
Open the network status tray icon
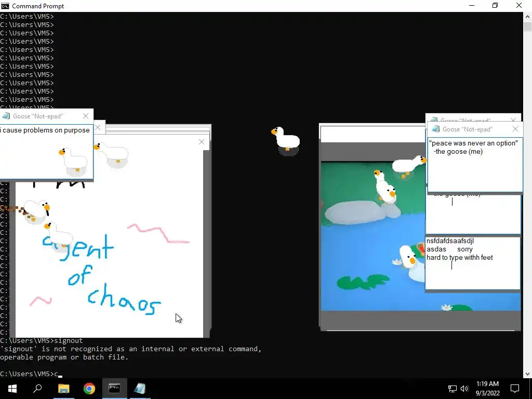(453, 389)
